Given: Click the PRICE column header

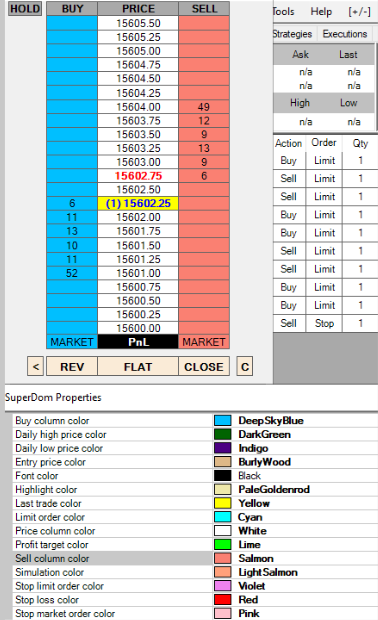Looking at the screenshot, I should click(x=138, y=9).
